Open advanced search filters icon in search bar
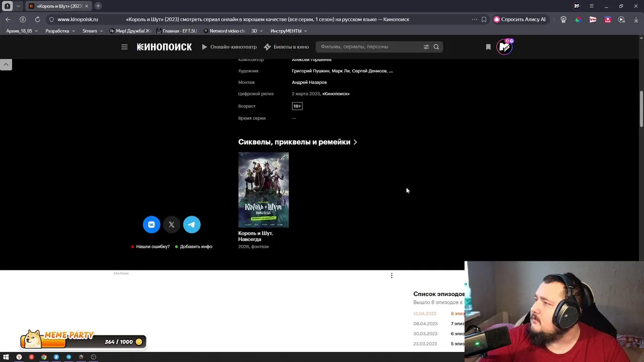The height and width of the screenshot is (362, 644). (426, 47)
